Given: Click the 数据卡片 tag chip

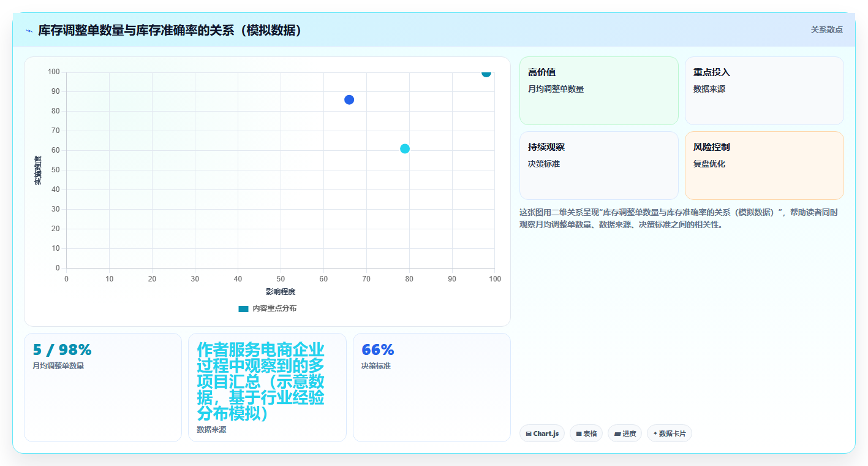Looking at the screenshot, I should coord(670,434).
